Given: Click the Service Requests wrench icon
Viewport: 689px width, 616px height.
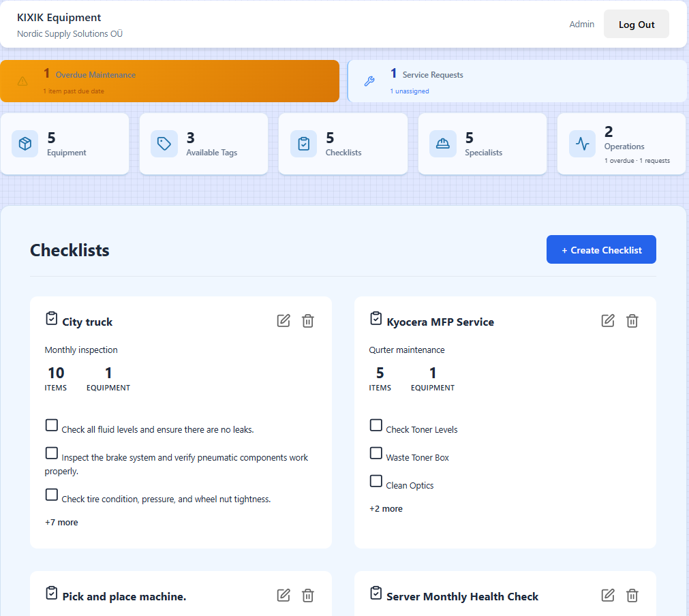Looking at the screenshot, I should point(369,81).
